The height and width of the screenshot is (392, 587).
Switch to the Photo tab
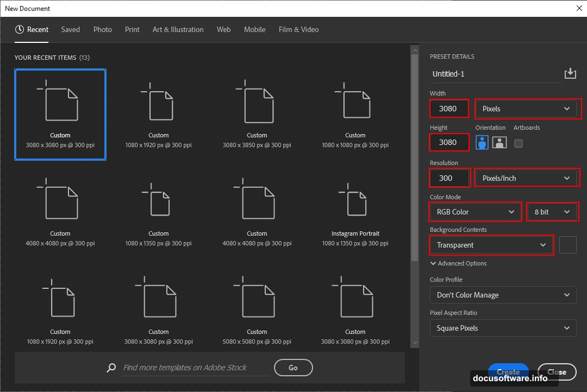(102, 30)
